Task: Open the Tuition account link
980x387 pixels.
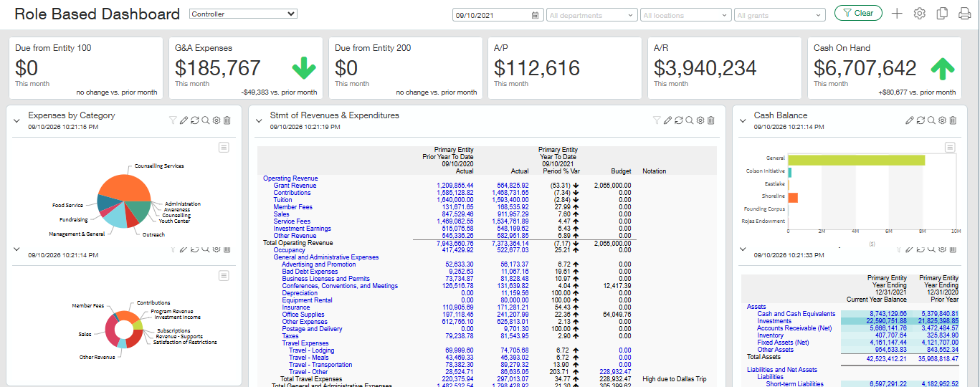Action: pos(282,200)
